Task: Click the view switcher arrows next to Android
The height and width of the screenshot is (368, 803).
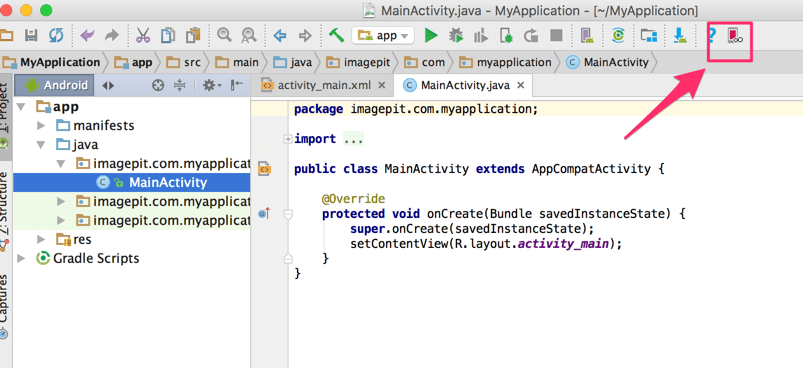Action: click(108, 85)
